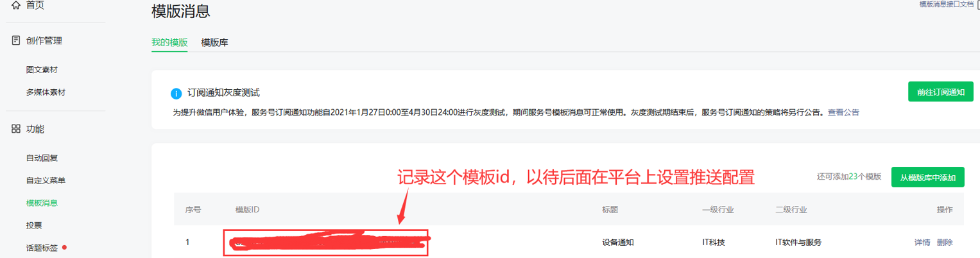The width and height of the screenshot is (980, 258).
Task: Open the 查看公告 link
Action: [x=843, y=112]
